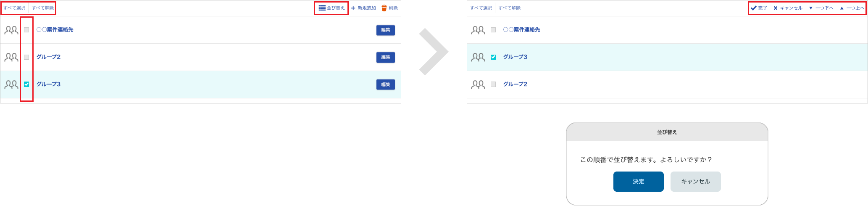The image size is (868, 206).
Task: Click すべて解除 in the left panel
Action: (43, 8)
